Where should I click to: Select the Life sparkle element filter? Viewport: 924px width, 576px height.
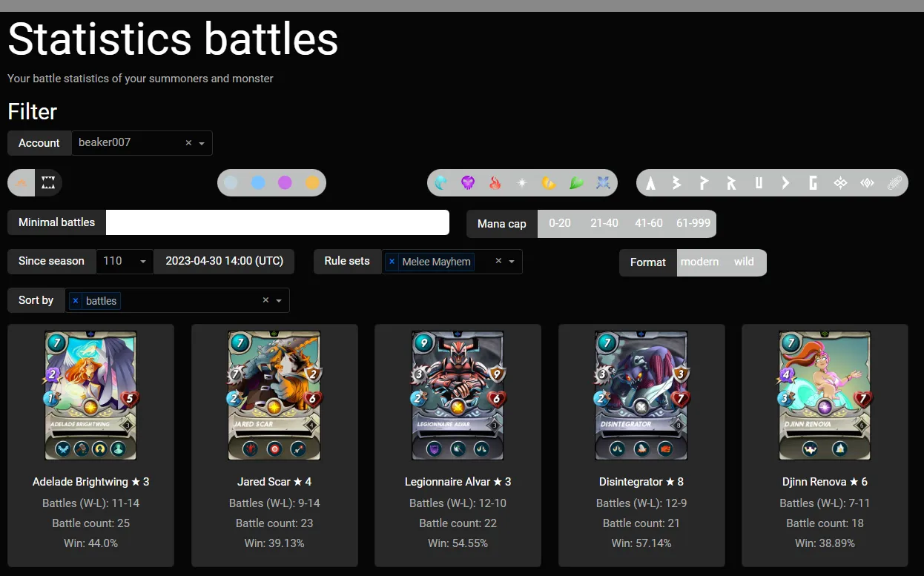click(x=522, y=183)
